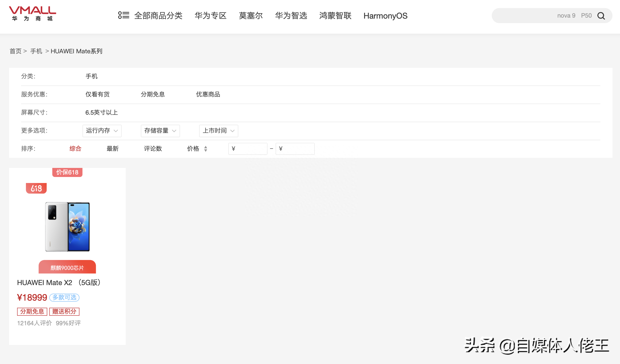620x364 pixels.
Task: Enable the 分期免息 filter
Action: click(153, 95)
